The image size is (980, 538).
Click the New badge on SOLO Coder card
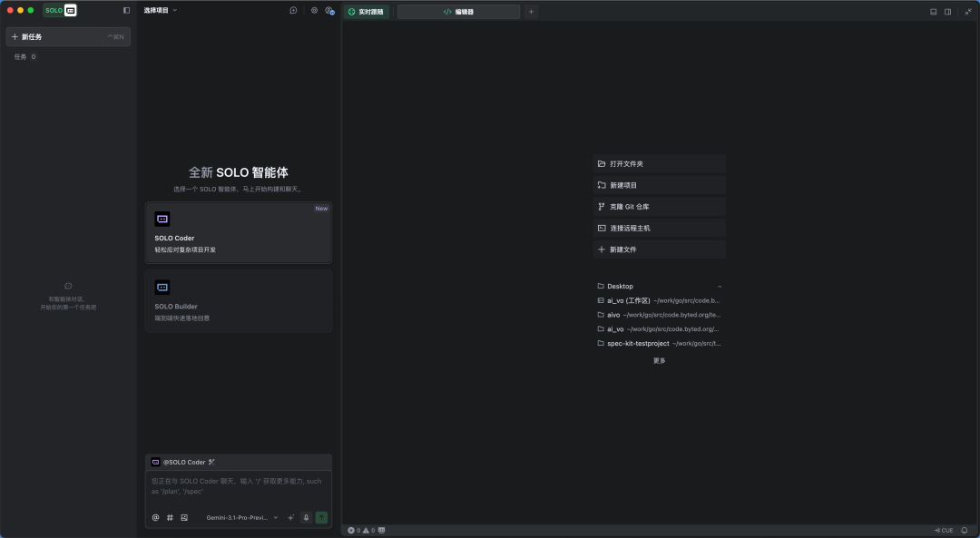click(x=321, y=209)
